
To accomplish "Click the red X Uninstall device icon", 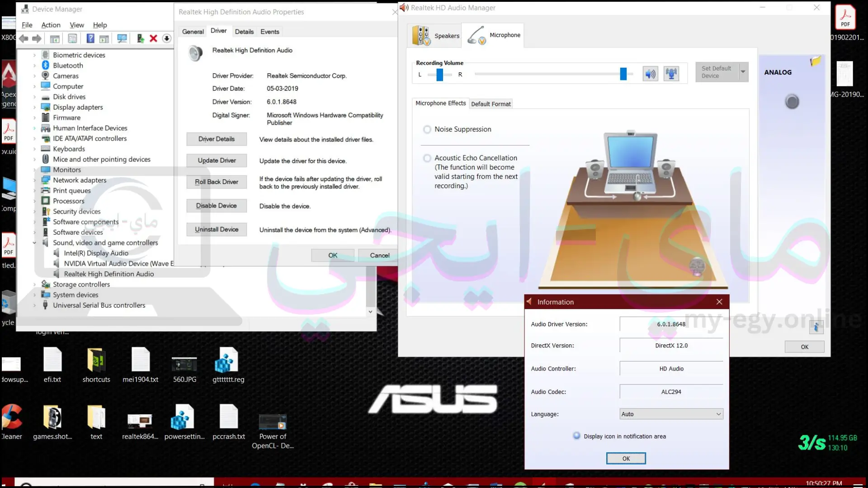I will [154, 39].
